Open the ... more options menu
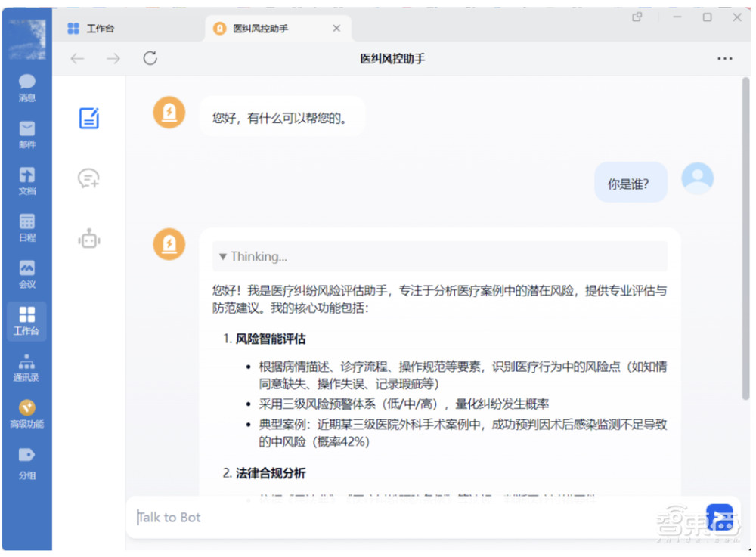Screen dimensions: 756x557 725,58
